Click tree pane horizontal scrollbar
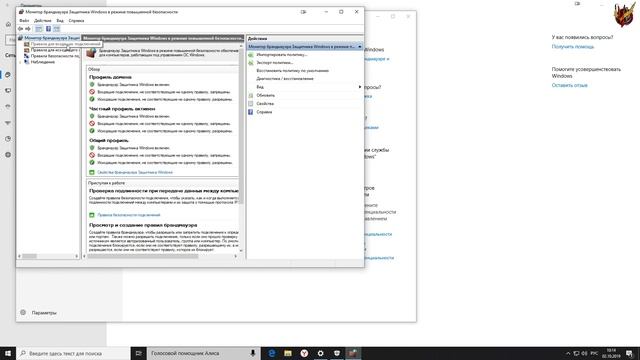The image size is (640, 360). pyautogui.click(x=29, y=256)
